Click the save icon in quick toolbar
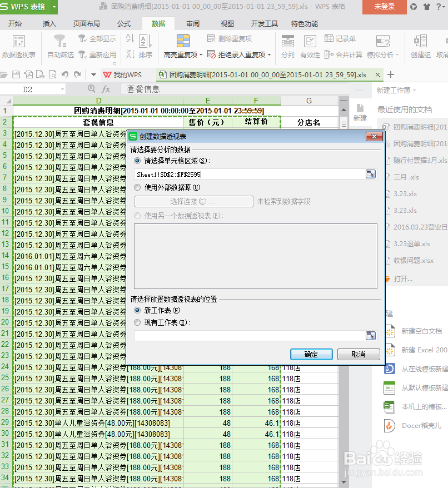Viewport: 448px width, 488px height. coord(16,74)
